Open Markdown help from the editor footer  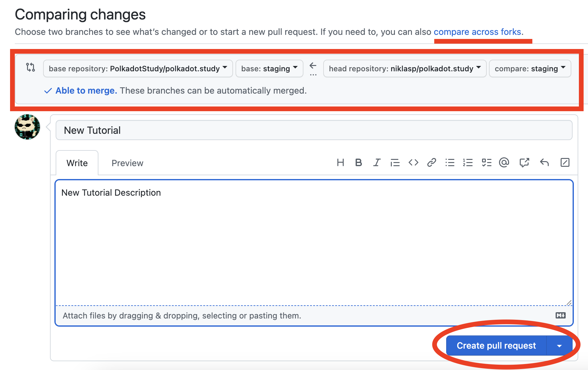point(560,316)
